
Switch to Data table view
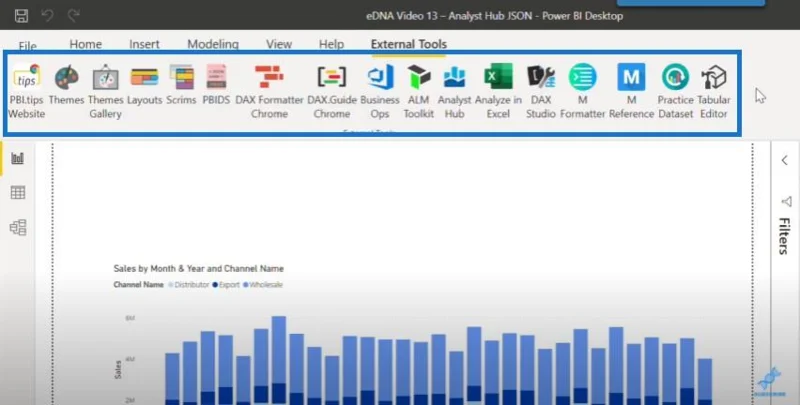18,193
